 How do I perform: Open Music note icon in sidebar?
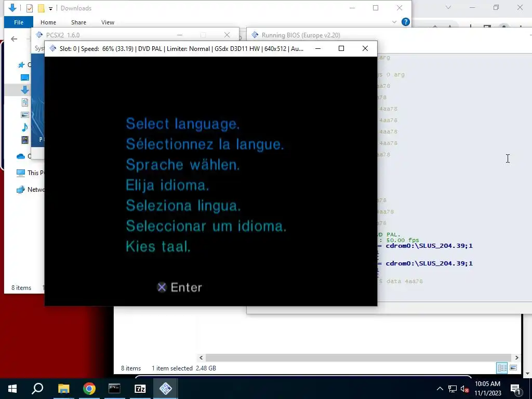[25, 127]
